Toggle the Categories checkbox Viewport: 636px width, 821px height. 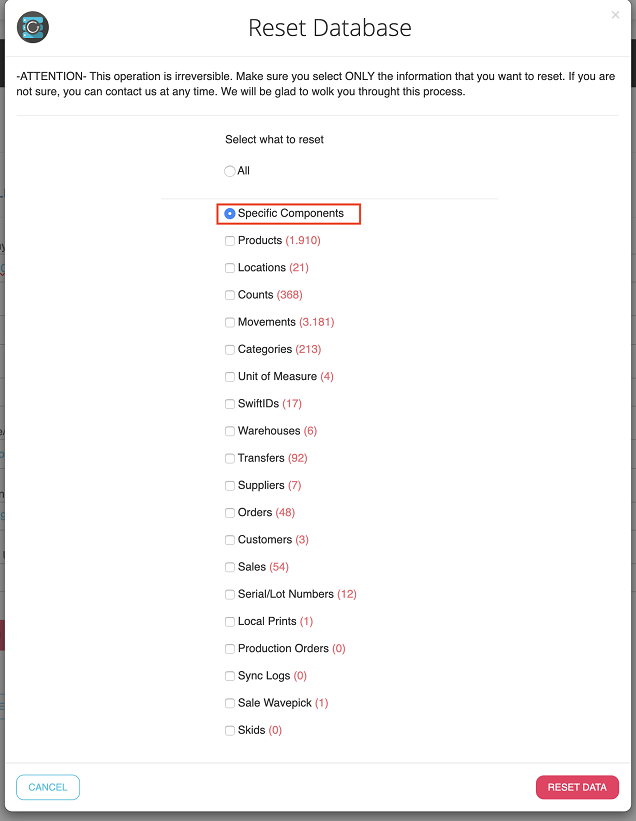tap(230, 350)
